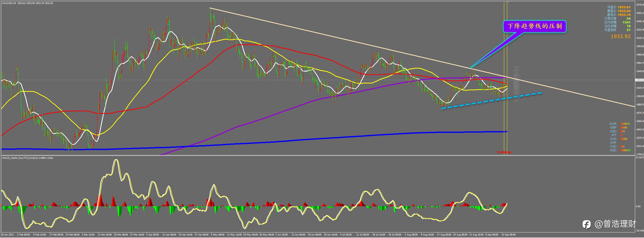Click the MACD_OsMA indicator label
Screen dimensions: 644x238
28,158
